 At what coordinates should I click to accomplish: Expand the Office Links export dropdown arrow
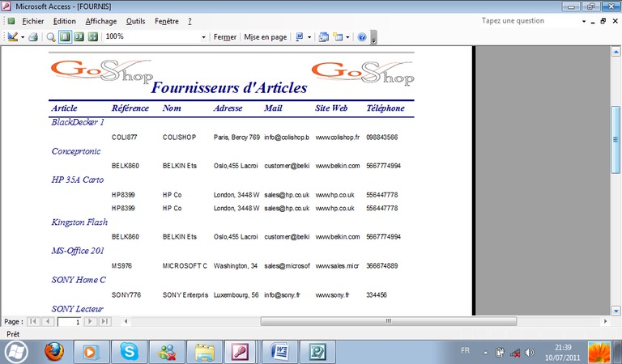(x=309, y=37)
